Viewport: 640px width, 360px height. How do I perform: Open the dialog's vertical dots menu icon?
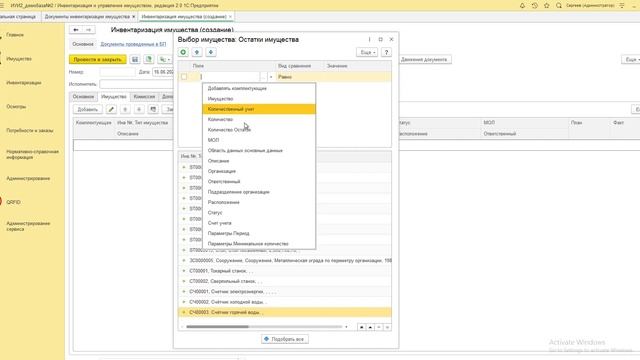[369, 40]
